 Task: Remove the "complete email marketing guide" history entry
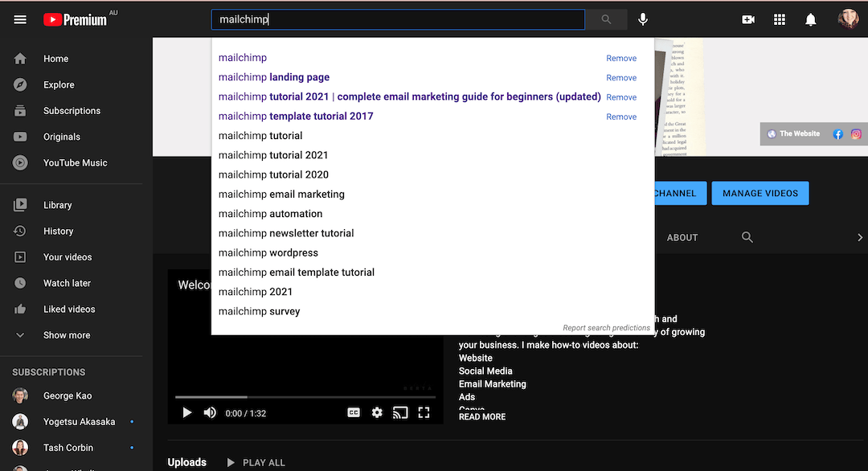[621, 97]
